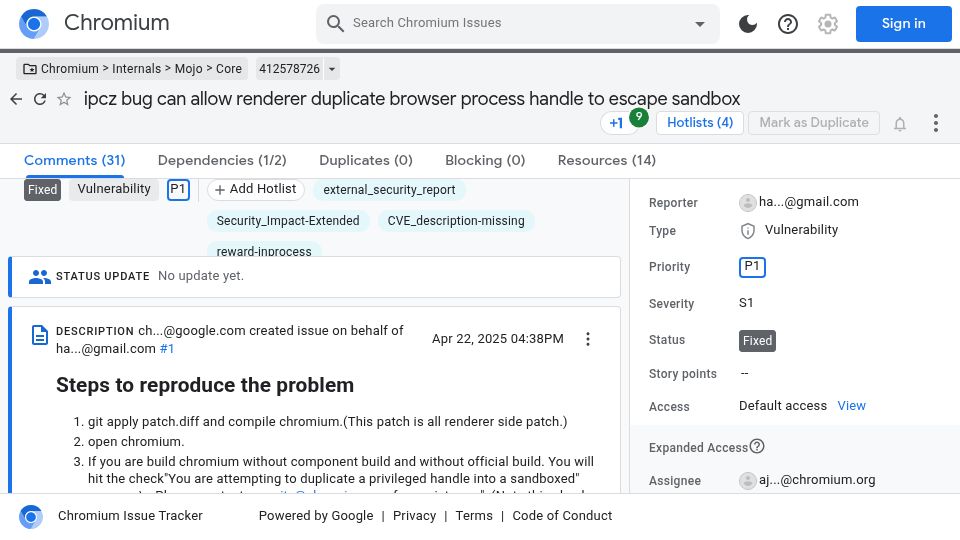Viewport: 960px width, 540px height.
Task: Switch to Dependencies (1/2) tab
Action: pos(222,160)
